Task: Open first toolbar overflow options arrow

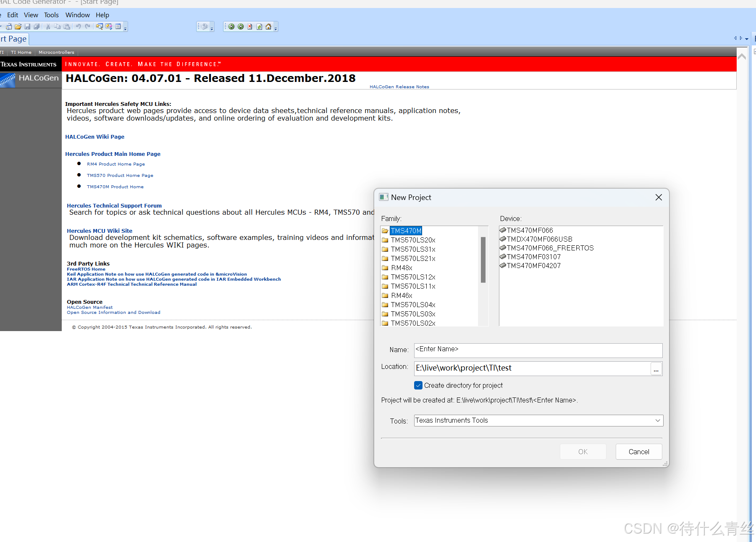Action: click(x=125, y=29)
